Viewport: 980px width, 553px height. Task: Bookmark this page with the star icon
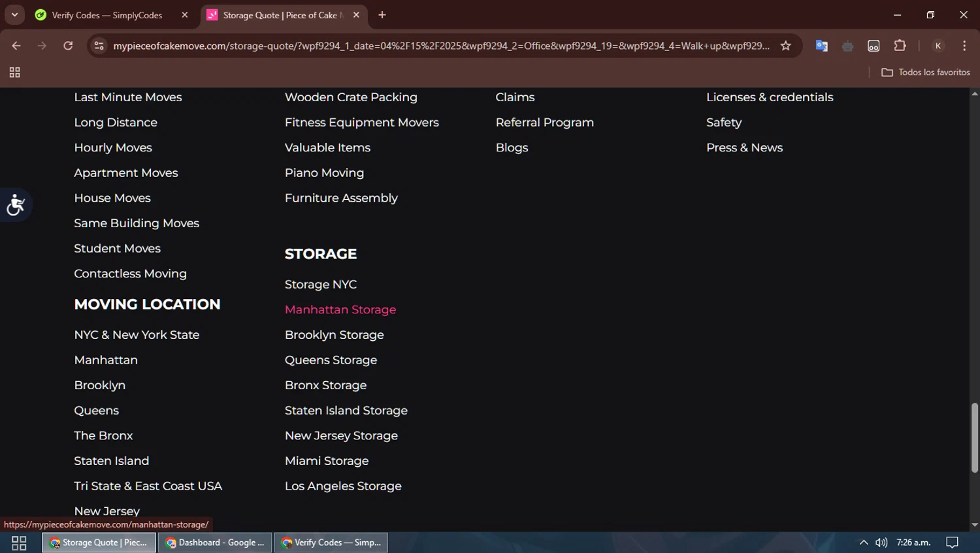click(x=786, y=46)
